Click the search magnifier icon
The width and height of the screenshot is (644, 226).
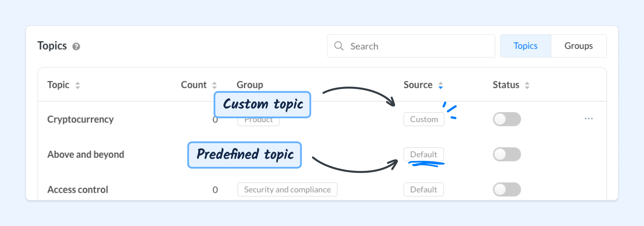tap(339, 46)
